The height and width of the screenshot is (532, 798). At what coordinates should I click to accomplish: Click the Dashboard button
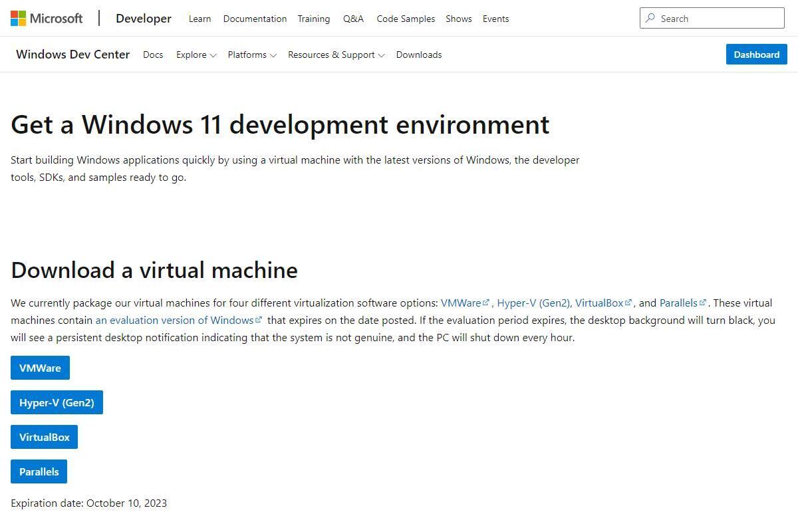[x=757, y=55]
